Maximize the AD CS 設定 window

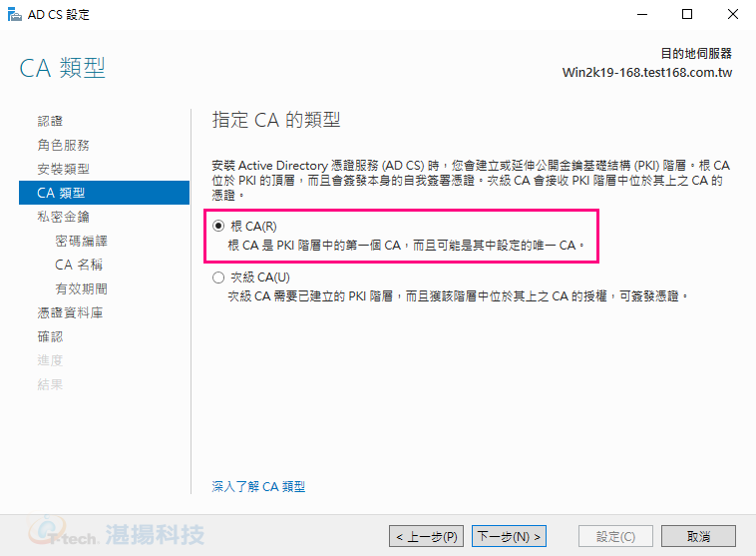687,15
